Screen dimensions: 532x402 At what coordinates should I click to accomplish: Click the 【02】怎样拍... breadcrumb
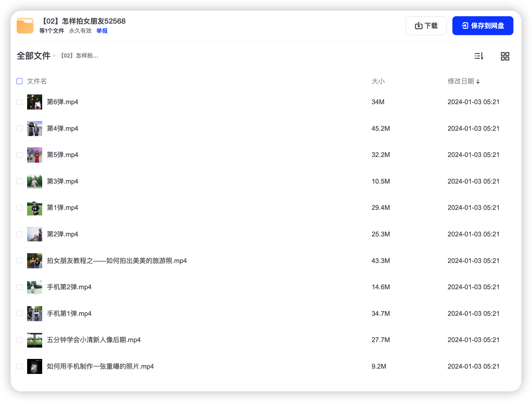click(x=79, y=55)
